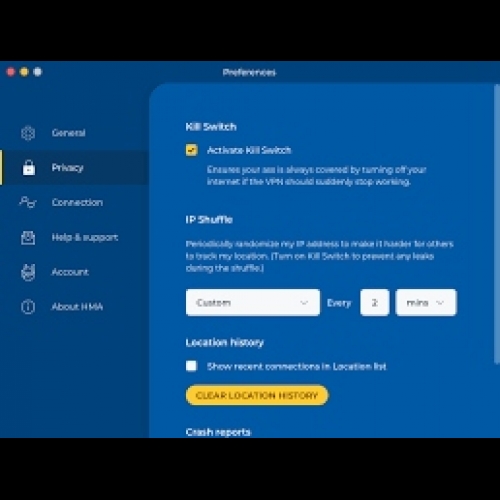Click the Privacy padlock icon
This screenshot has width=500, height=500.
coord(29,167)
